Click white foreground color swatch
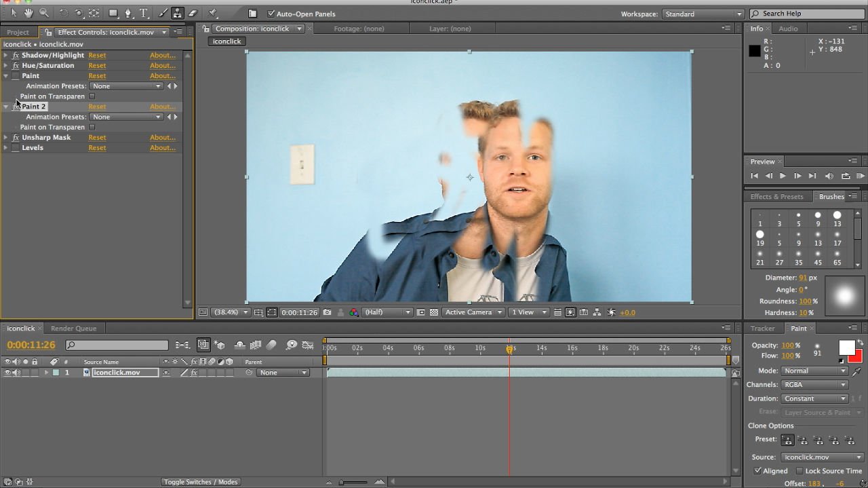The image size is (868, 488). (x=846, y=348)
